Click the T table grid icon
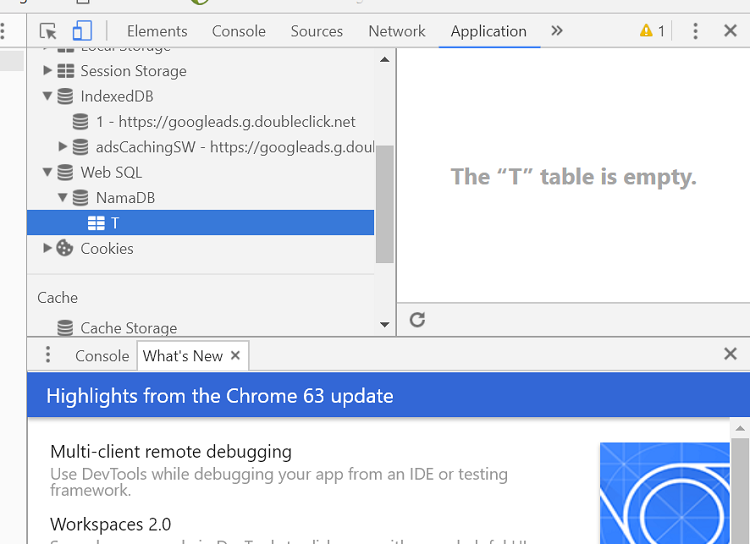The width and height of the screenshot is (750, 544). [96, 223]
